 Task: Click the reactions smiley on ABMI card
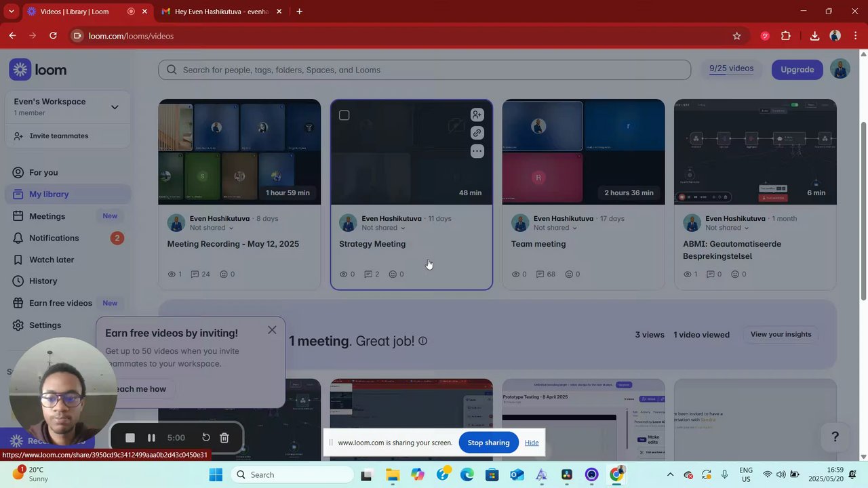coord(734,274)
